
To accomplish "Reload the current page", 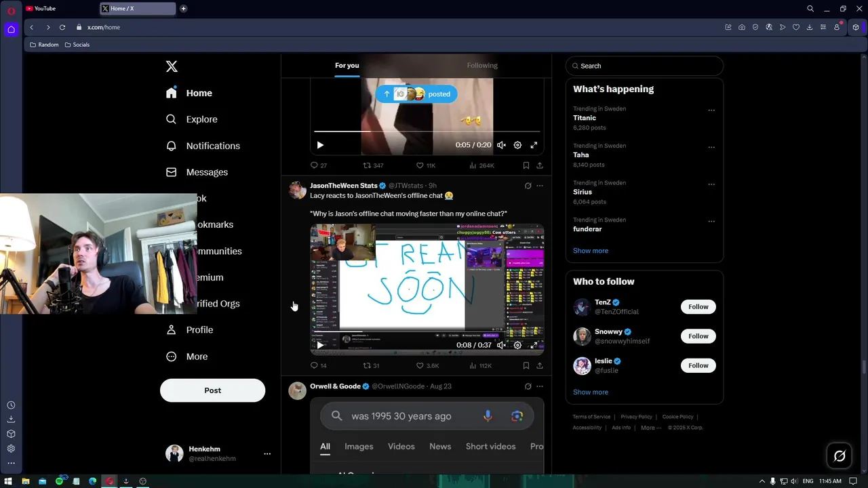I will [x=62, y=27].
